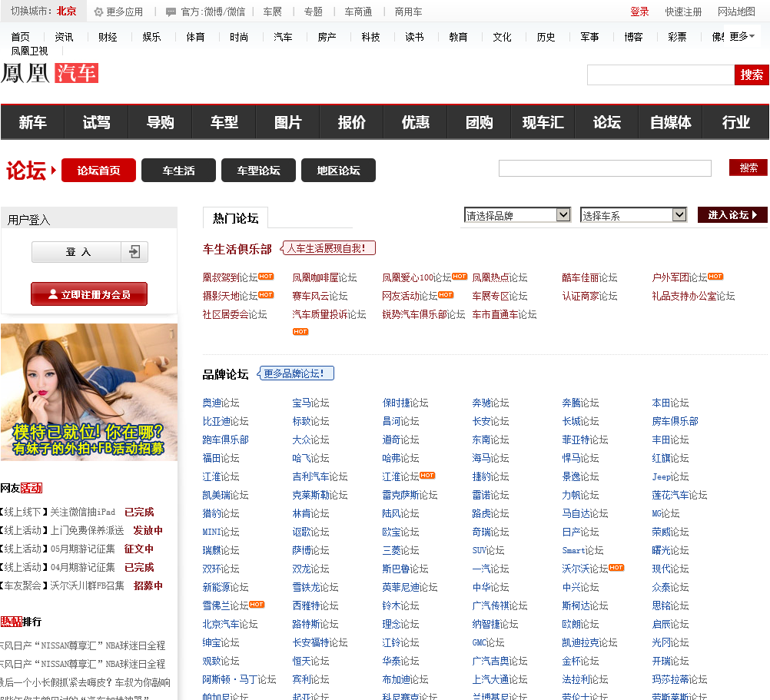Open 凤凰爱心100论坛 link

coord(417,277)
